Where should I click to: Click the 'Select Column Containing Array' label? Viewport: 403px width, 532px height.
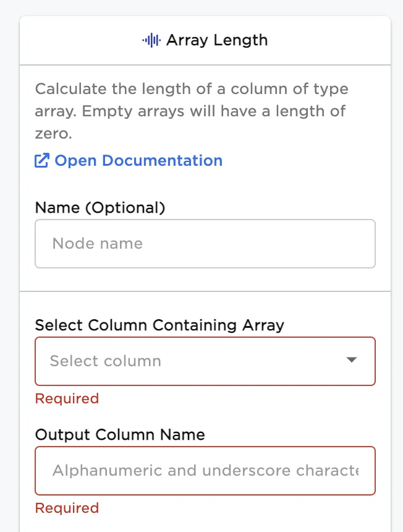(x=159, y=325)
